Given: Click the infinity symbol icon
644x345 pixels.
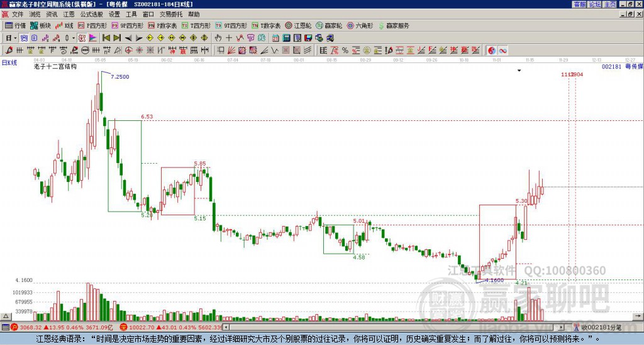Looking at the screenshot, I should pos(502,50).
